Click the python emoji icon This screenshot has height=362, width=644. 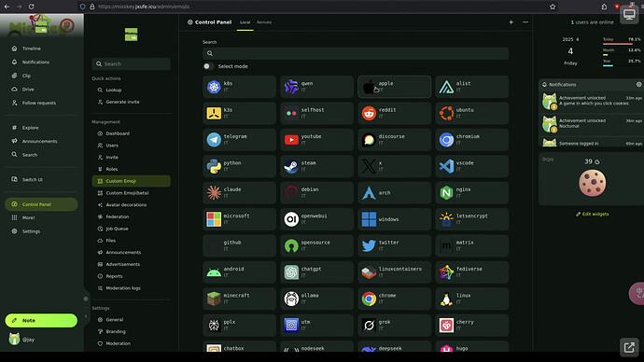214,166
